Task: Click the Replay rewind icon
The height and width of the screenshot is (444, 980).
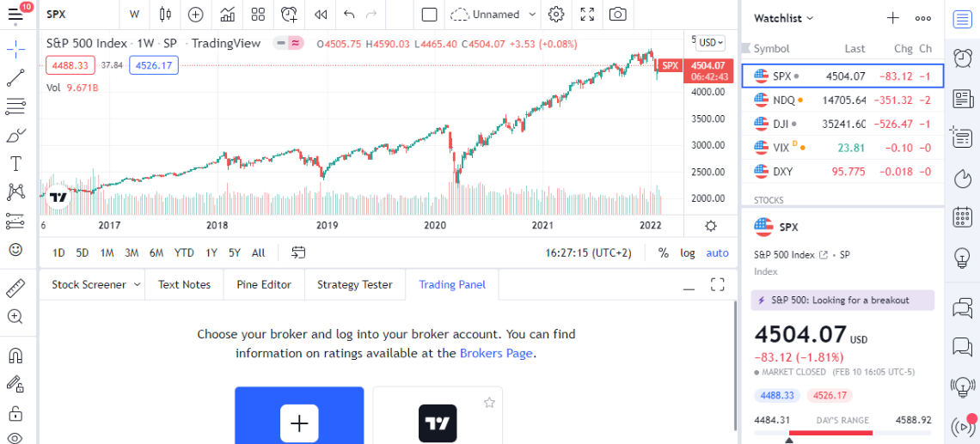Action: pos(321,14)
